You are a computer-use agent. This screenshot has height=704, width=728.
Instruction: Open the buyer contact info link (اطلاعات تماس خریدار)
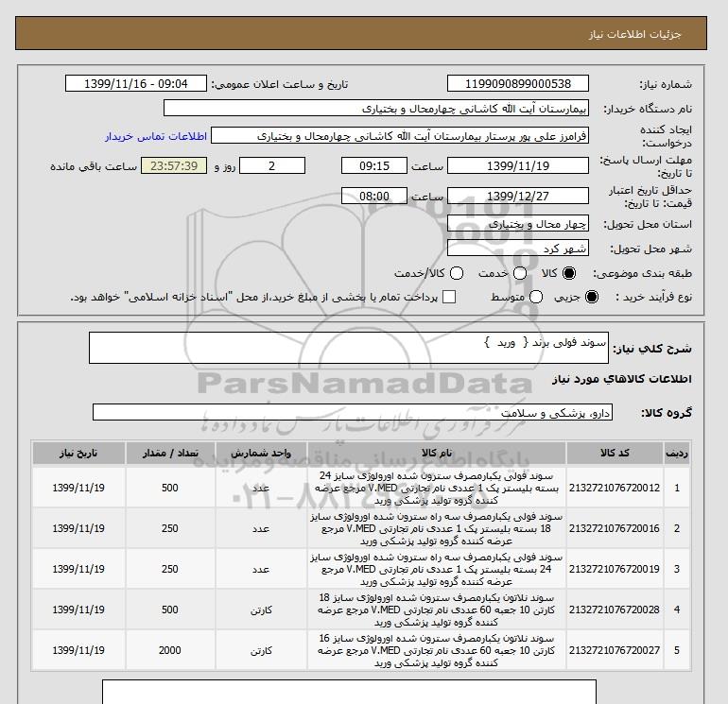point(156,136)
